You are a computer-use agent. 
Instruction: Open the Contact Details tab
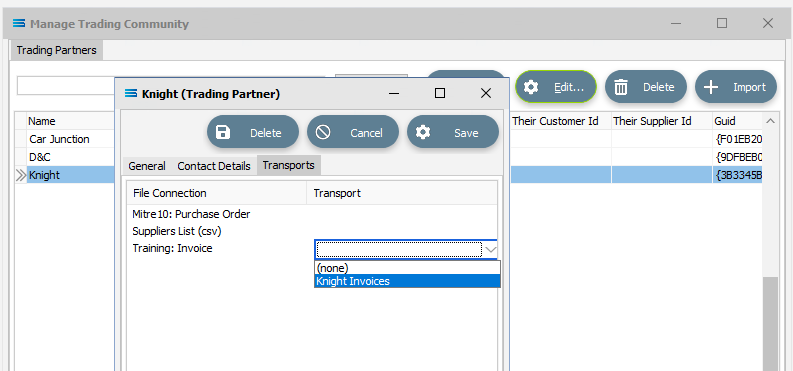(x=213, y=166)
